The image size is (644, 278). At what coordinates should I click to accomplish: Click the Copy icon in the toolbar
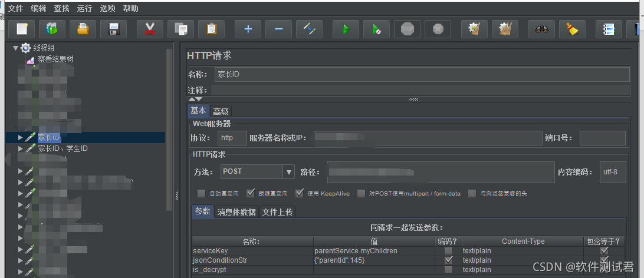tap(180, 29)
